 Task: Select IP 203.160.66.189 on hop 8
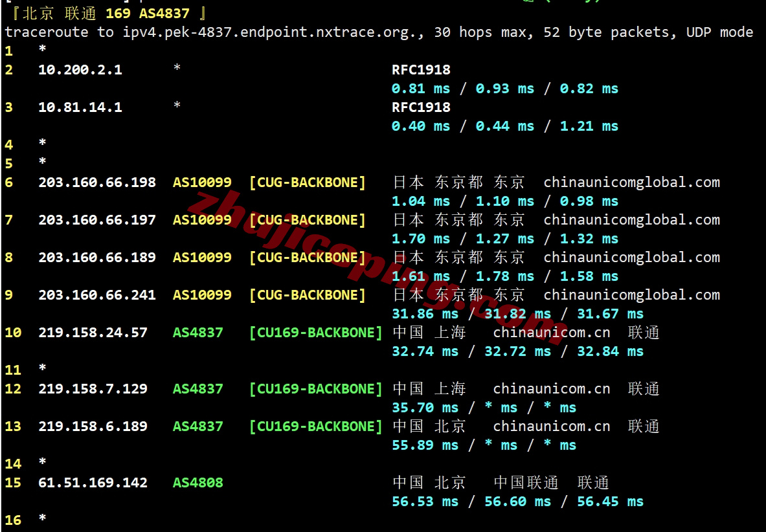pyautogui.click(x=97, y=258)
